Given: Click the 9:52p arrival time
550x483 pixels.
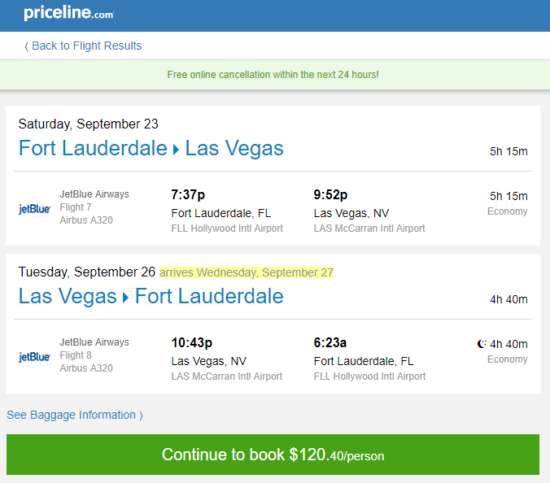Looking at the screenshot, I should coord(330,195).
